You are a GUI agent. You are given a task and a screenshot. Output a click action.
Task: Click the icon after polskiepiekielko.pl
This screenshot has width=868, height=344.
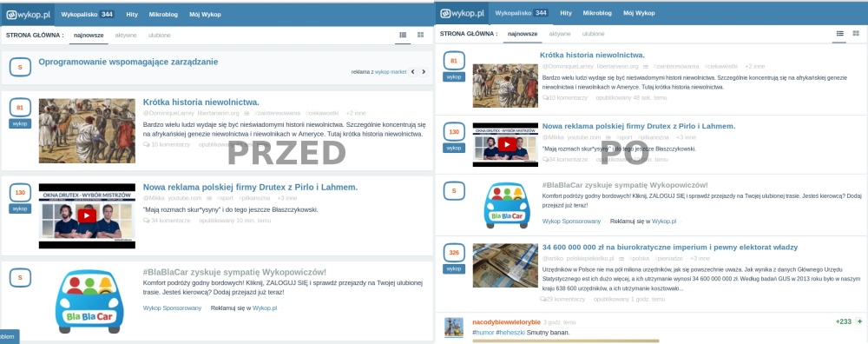coord(622,259)
